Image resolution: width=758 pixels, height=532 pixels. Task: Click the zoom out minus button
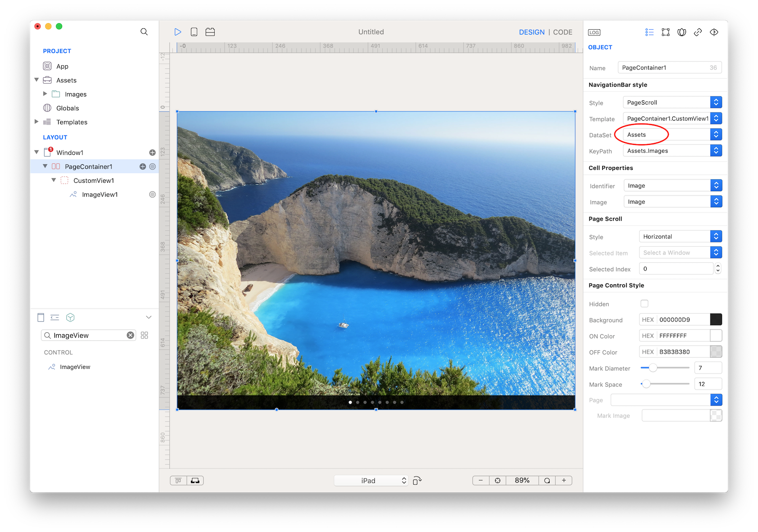pyautogui.click(x=481, y=480)
